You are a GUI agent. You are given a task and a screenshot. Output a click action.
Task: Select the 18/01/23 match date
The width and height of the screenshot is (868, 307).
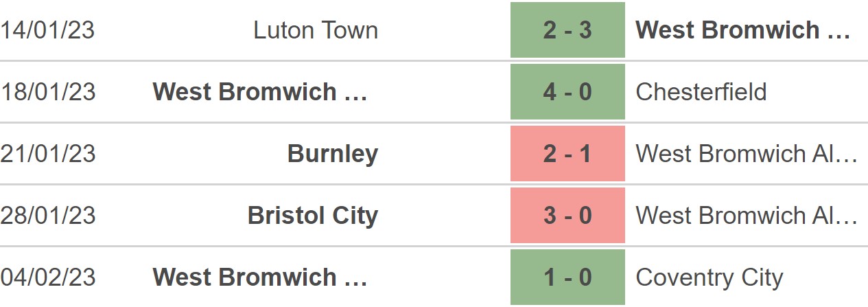click(x=47, y=92)
